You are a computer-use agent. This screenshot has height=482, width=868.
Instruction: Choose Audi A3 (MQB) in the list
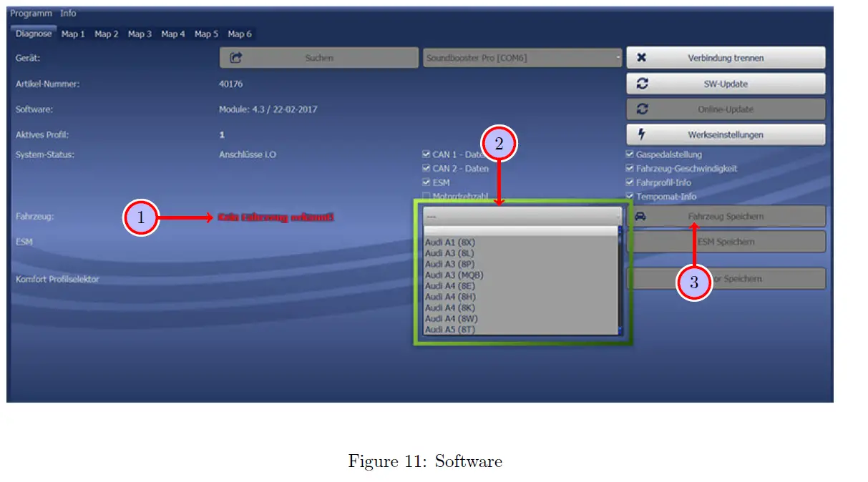click(521, 275)
